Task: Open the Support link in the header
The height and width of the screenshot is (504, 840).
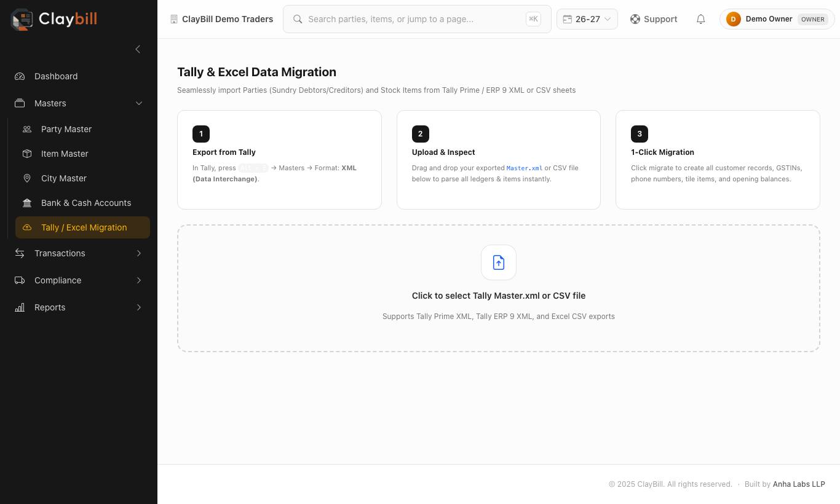Action: [654, 19]
